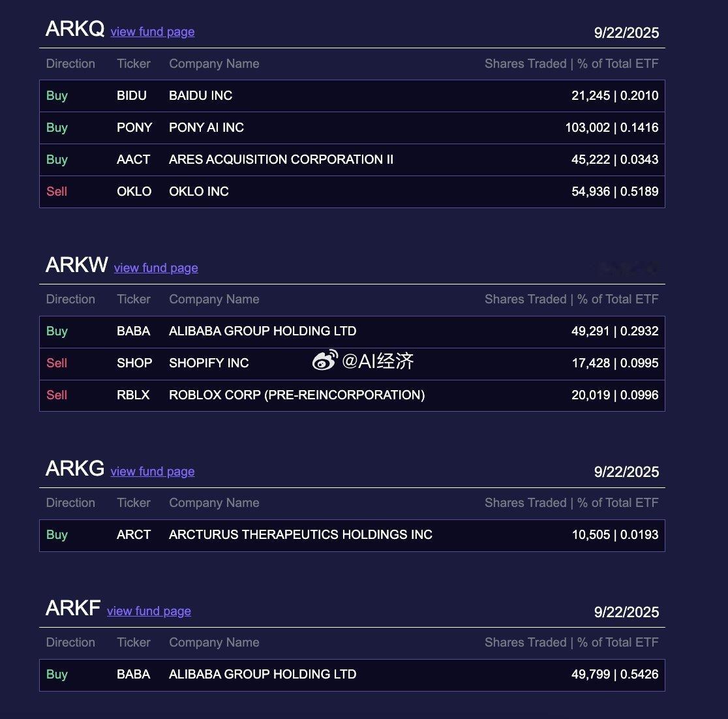The width and height of the screenshot is (728, 719).
Task: Click BABA row in the ARKW table
Action: point(352,331)
